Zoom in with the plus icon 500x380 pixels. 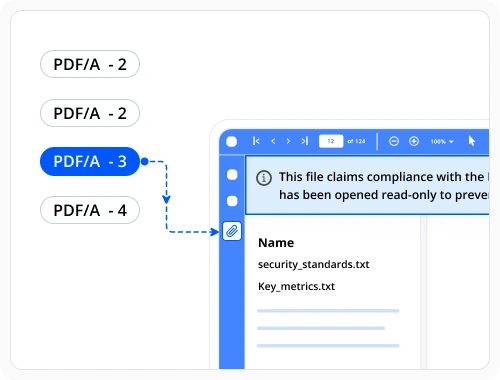(x=414, y=141)
